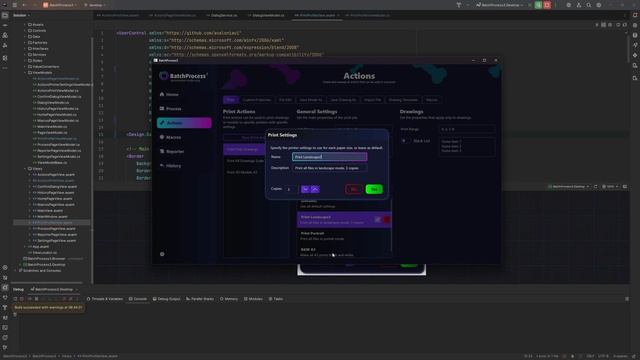Open BatchProcess settings gear at sidebar bottom

(x=162, y=254)
